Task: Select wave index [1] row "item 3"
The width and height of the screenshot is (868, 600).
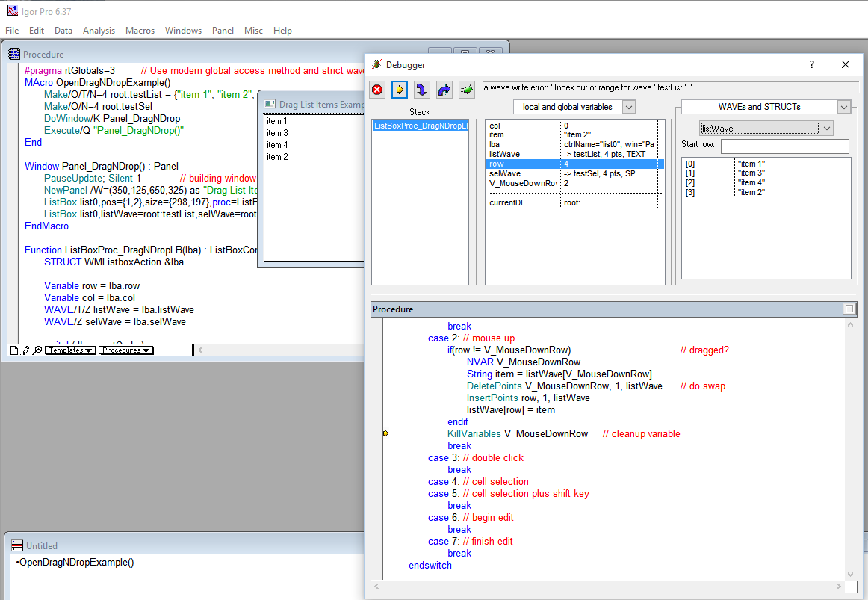Action: point(766,173)
